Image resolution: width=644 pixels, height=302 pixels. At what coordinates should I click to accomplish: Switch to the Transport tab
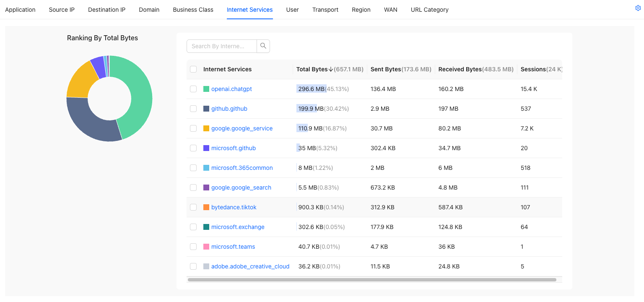click(x=325, y=10)
